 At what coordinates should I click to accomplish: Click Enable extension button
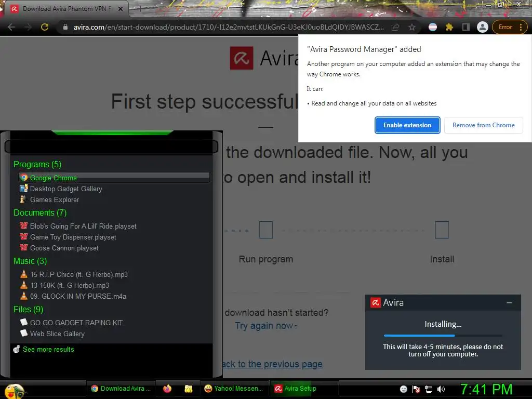click(x=407, y=125)
